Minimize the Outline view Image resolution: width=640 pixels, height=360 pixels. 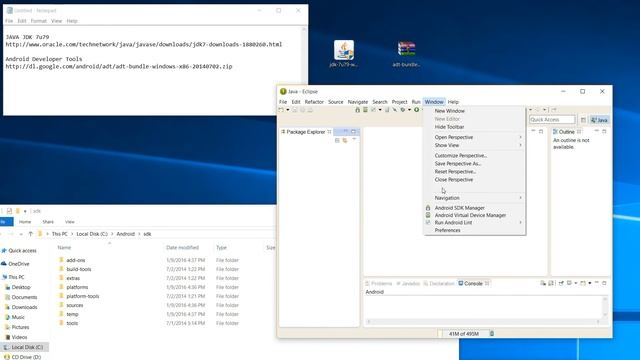(596, 131)
